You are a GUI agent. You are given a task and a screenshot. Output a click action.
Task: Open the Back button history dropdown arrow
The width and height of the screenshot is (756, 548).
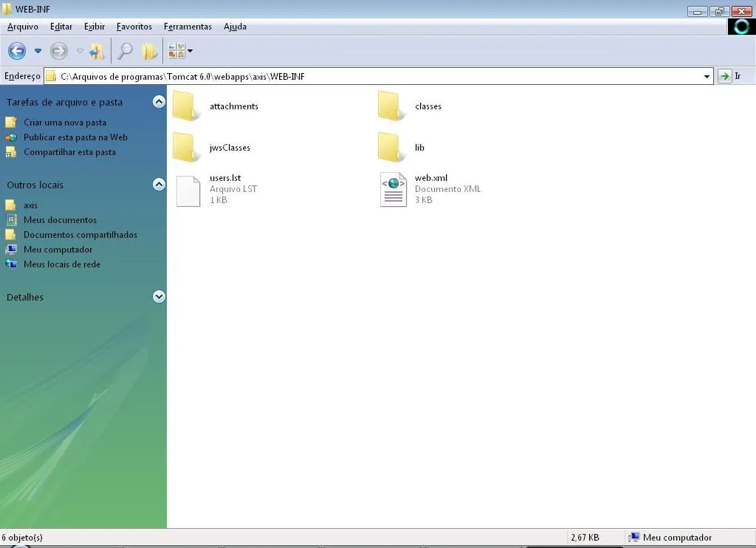coord(38,51)
